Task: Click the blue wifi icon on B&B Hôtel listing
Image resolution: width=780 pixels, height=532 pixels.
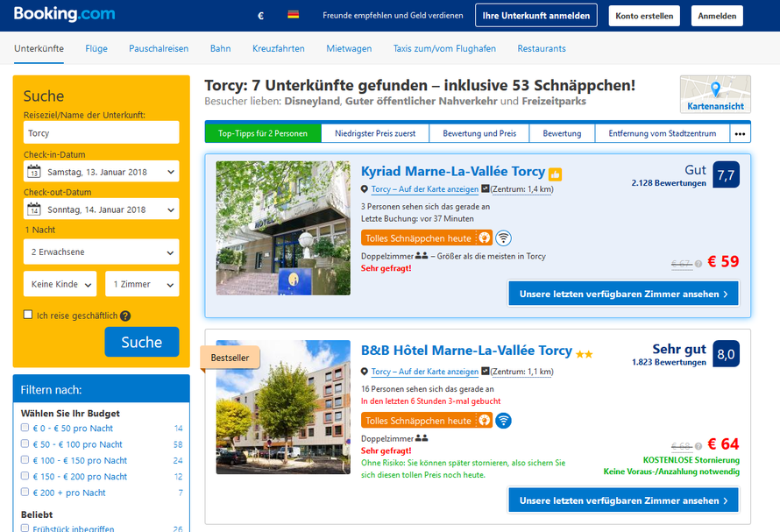Action: click(503, 421)
